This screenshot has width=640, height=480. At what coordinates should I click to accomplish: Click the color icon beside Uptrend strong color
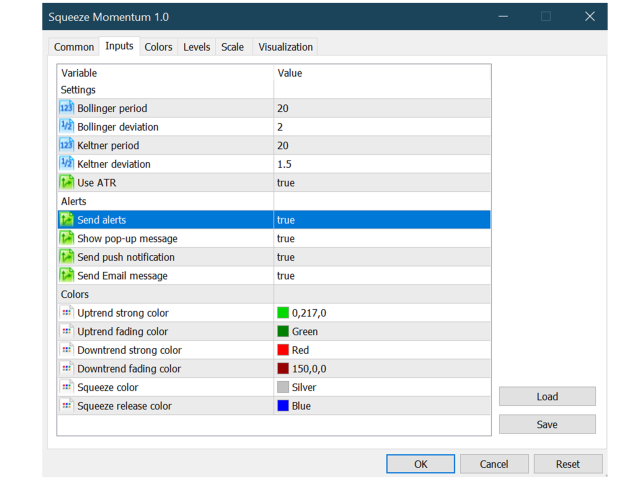tap(66, 313)
